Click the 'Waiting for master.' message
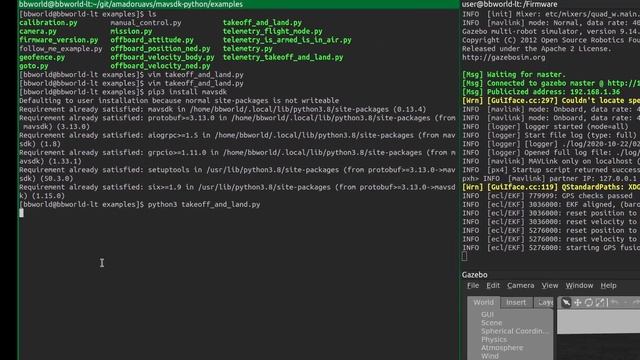The height and width of the screenshot is (360, 640). (x=514, y=75)
